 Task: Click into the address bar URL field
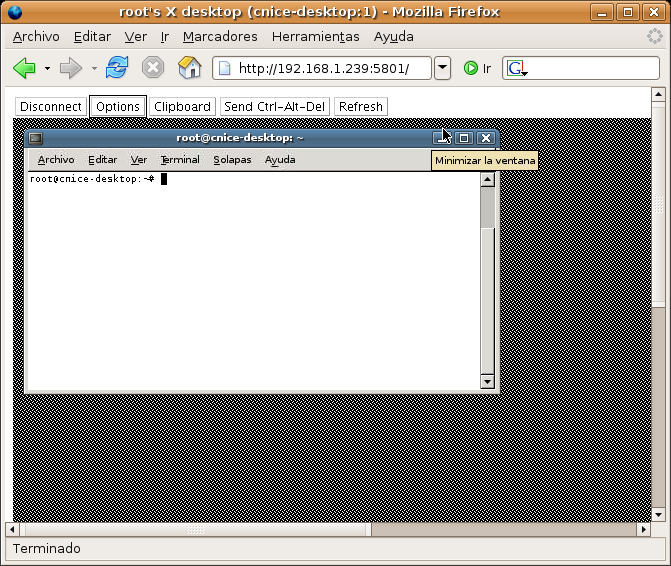coord(330,68)
